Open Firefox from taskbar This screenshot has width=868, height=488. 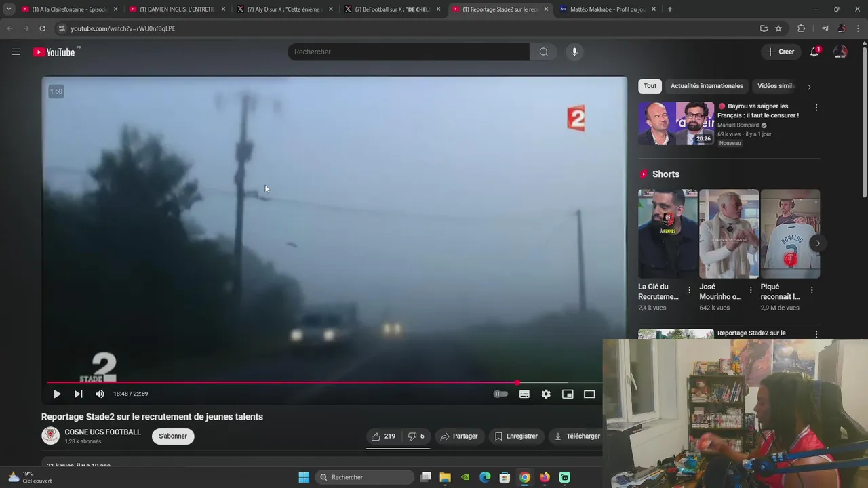click(545, 477)
